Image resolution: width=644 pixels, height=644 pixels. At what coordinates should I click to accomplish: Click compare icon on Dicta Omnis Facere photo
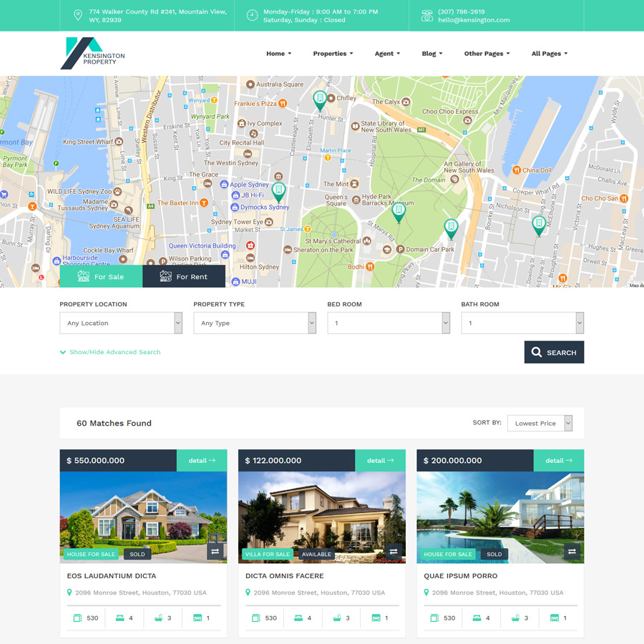point(394,552)
